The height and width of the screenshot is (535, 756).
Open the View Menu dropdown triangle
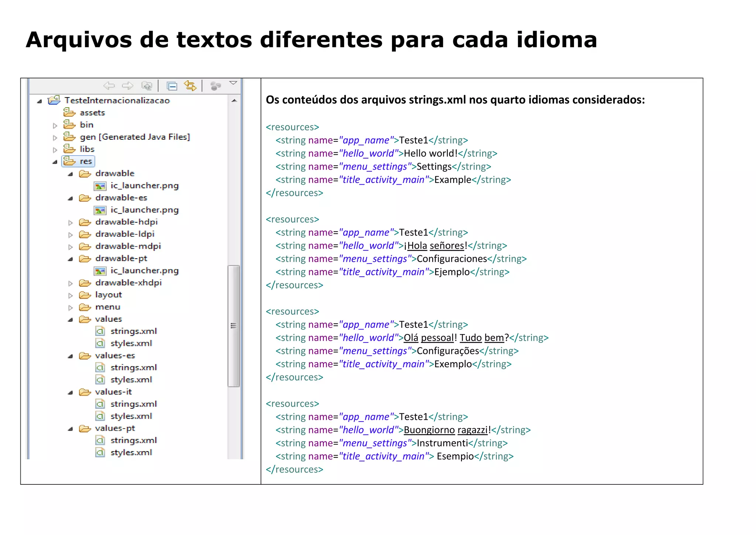coord(233,83)
